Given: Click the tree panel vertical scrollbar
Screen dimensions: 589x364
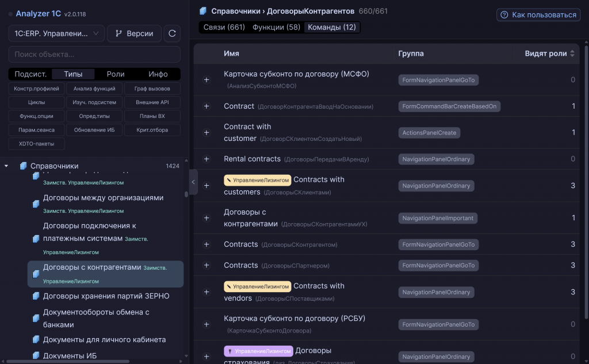Looking at the screenshot, I should point(186,194).
